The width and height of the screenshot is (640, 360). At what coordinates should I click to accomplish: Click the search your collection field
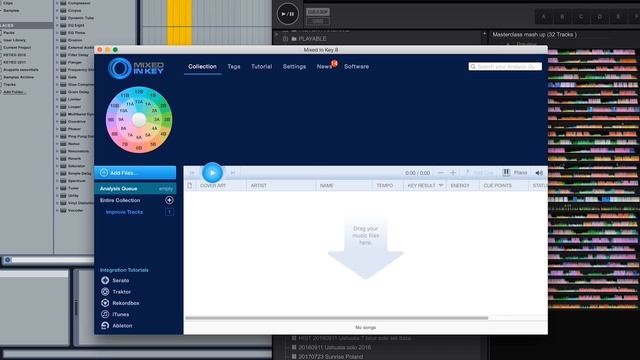coord(505,66)
